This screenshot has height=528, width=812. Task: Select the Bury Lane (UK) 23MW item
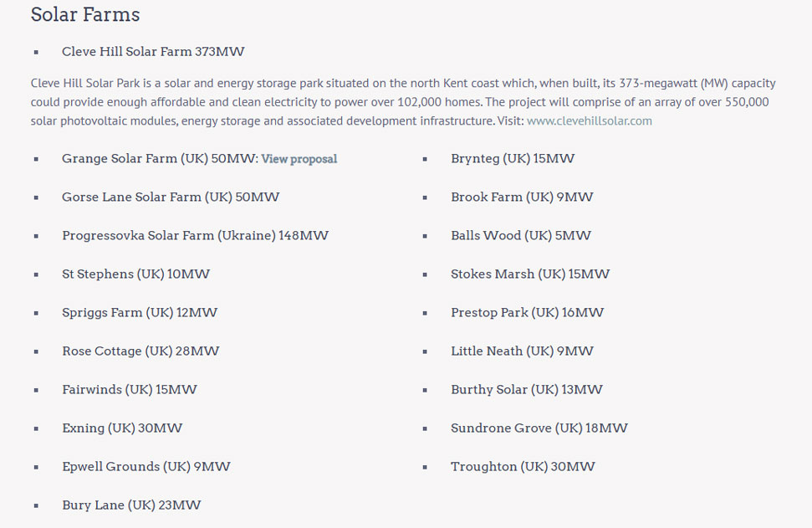tap(131, 505)
